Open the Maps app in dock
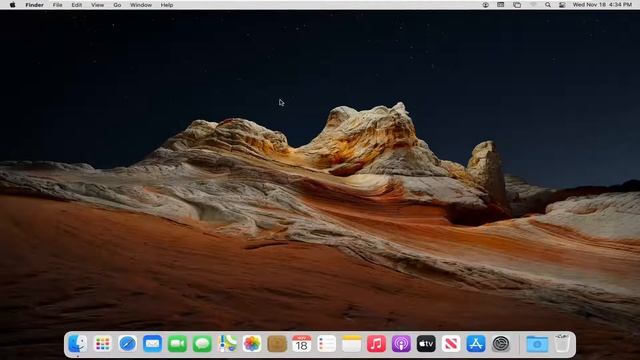 click(227, 344)
